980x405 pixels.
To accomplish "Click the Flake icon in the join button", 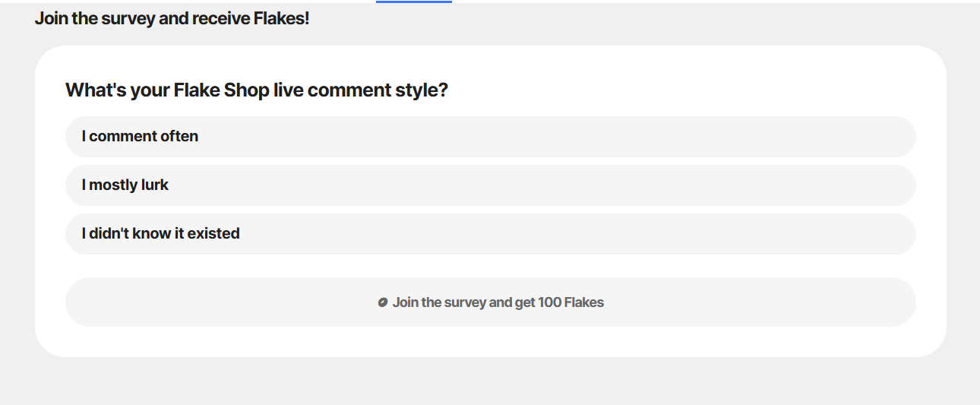I will click(383, 302).
